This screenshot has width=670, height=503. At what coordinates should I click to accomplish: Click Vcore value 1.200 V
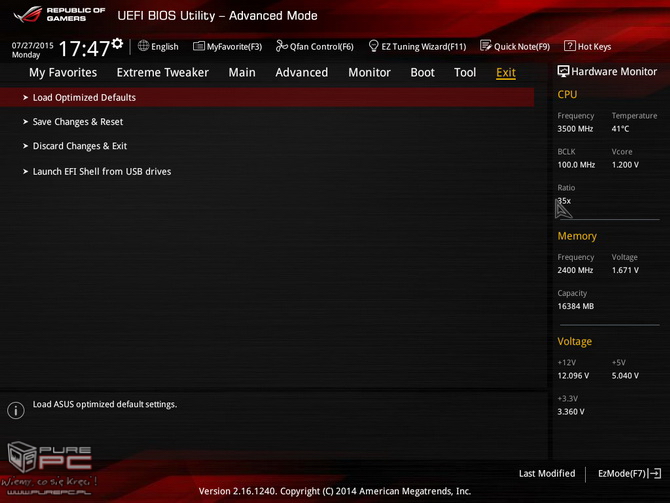pos(625,165)
